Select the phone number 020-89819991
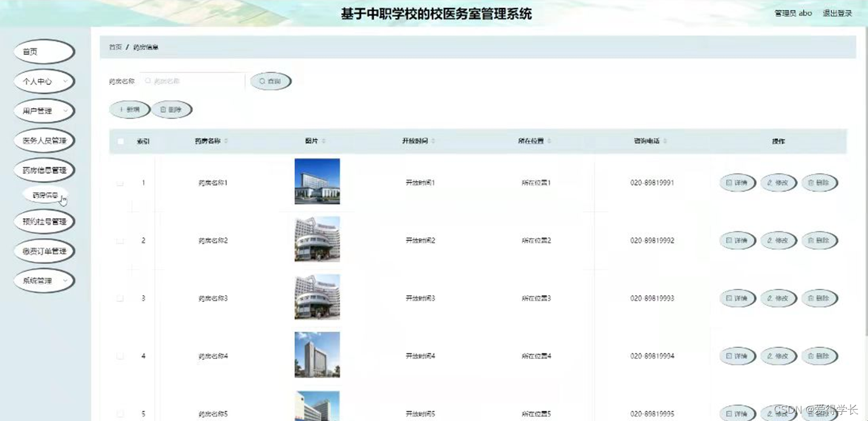868x421 pixels. coord(652,183)
